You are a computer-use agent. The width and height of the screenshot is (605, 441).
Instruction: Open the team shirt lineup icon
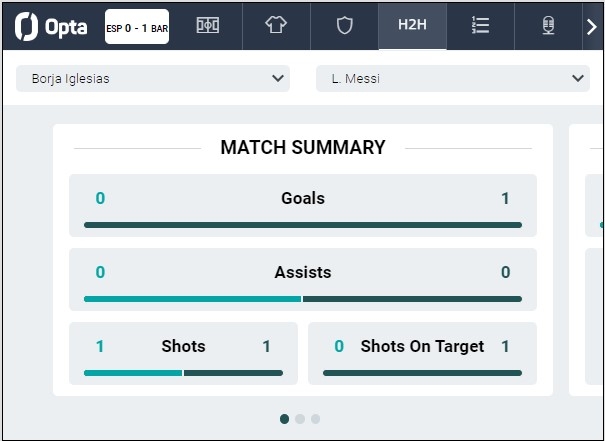click(x=276, y=26)
